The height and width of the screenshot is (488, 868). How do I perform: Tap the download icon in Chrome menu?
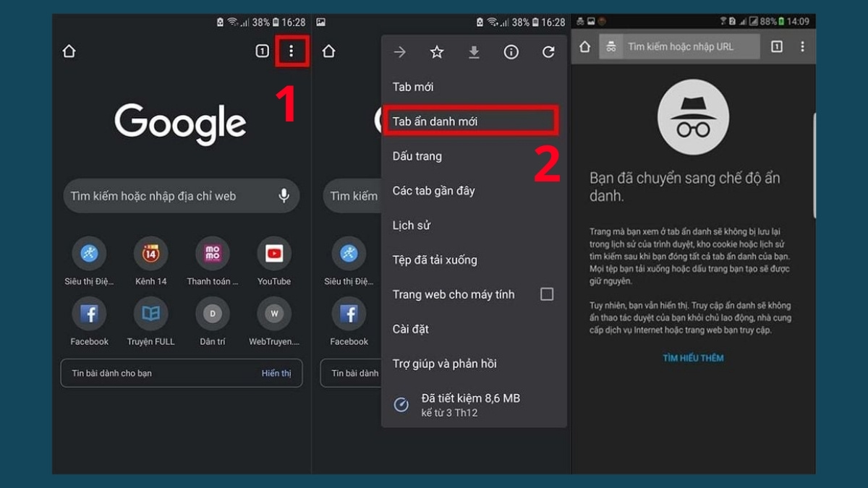(474, 51)
